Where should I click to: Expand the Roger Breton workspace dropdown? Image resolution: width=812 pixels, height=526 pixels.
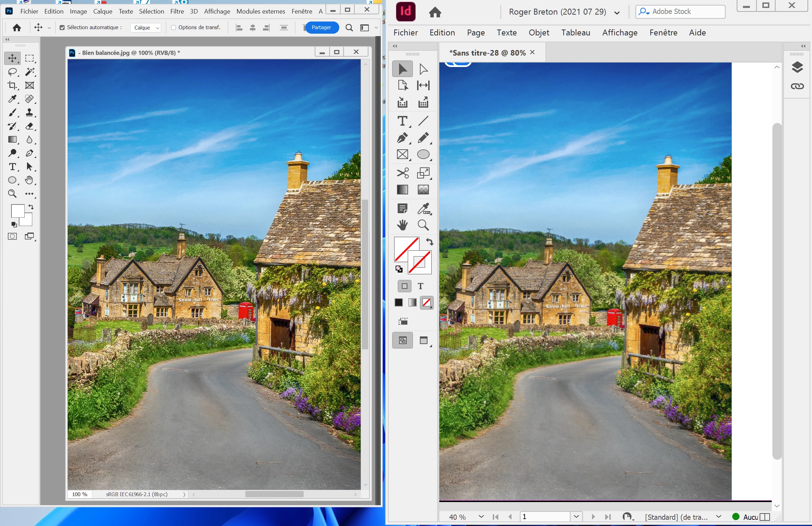(617, 13)
